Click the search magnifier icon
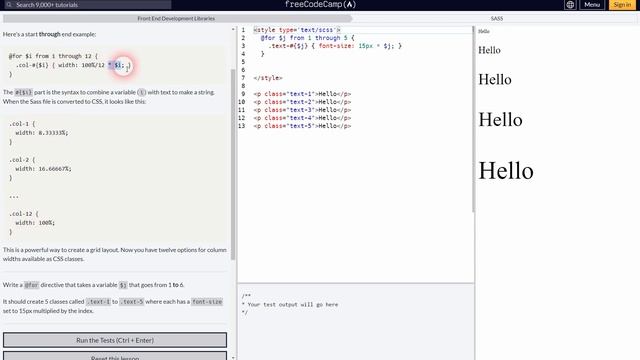 (9, 5)
